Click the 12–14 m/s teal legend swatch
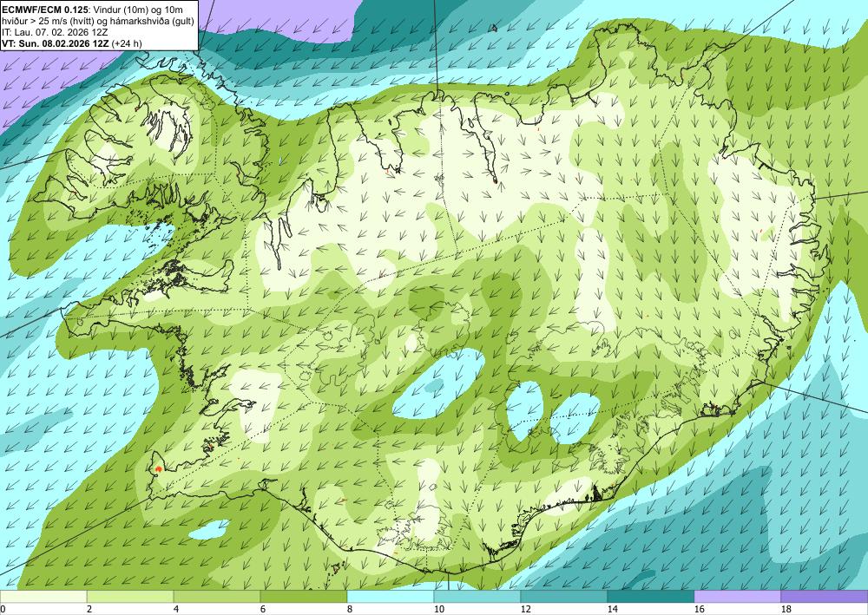Screen dimensions: 868x615 coord(564,596)
